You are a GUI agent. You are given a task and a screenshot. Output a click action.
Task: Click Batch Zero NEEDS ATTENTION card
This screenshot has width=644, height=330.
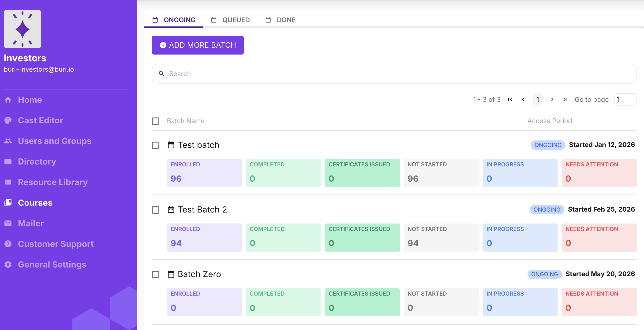[x=599, y=302]
